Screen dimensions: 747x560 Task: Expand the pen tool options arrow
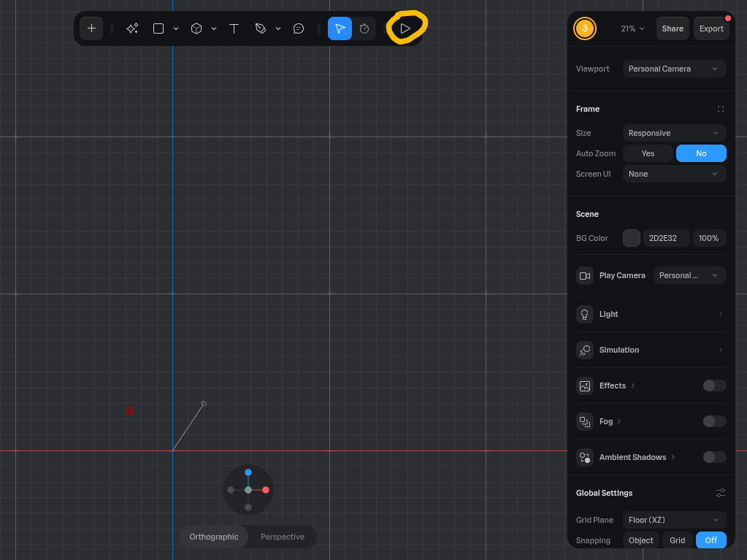click(x=278, y=28)
